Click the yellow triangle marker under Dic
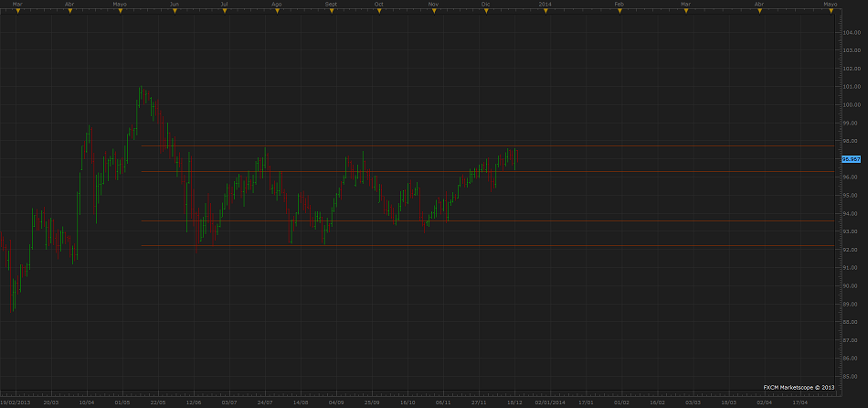Viewport: 868px width, 408px height. pos(485,11)
